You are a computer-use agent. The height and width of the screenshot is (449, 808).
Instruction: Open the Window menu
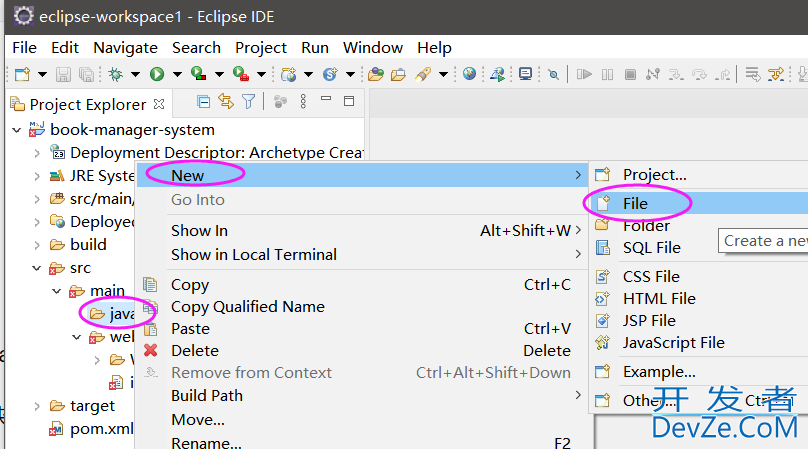(x=373, y=47)
